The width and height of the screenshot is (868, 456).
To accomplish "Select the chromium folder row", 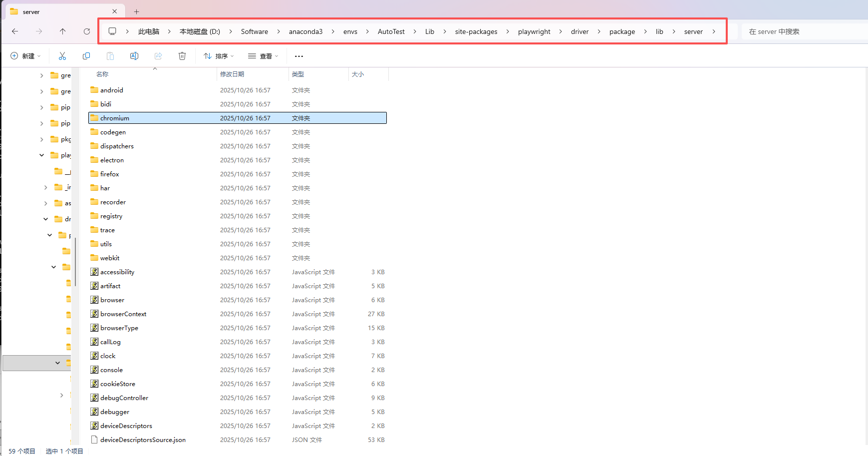I will [238, 118].
